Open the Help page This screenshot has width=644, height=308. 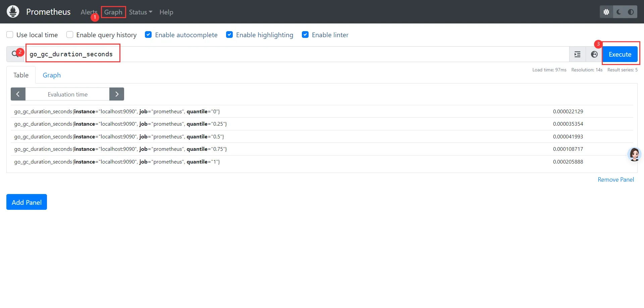(166, 12)
